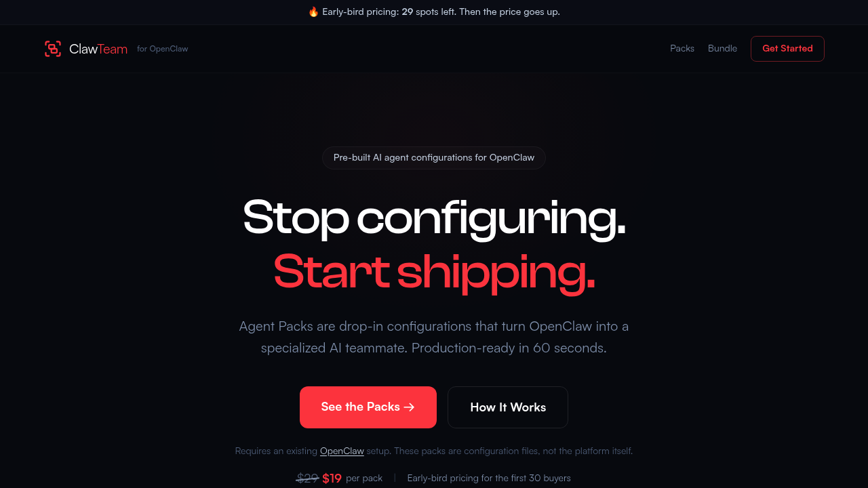Click the See the Packs button
868x488 pixels.
point(368,407)
